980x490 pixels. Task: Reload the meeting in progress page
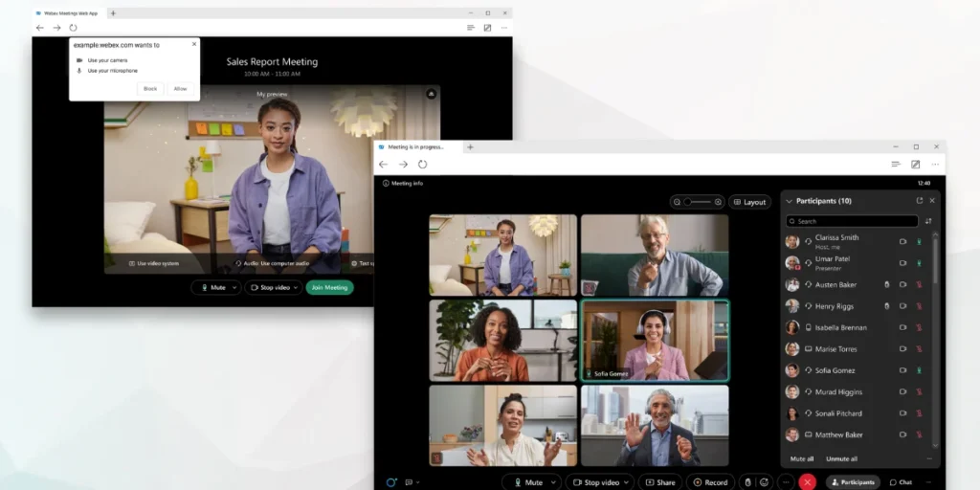[422, 165]
